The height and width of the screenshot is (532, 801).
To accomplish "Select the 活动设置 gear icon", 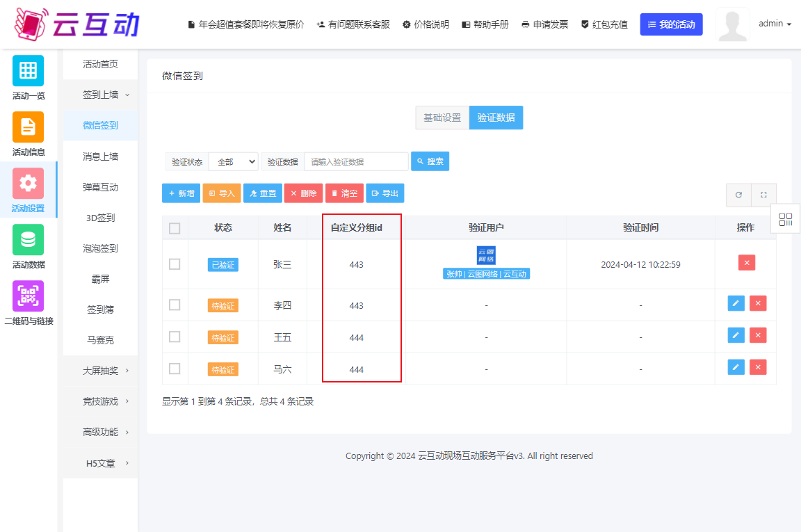I will (27, 183).
